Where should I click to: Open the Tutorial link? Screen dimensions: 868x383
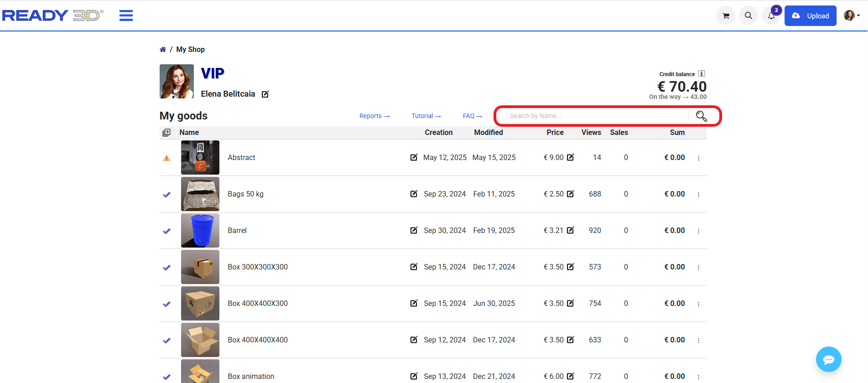426,116
